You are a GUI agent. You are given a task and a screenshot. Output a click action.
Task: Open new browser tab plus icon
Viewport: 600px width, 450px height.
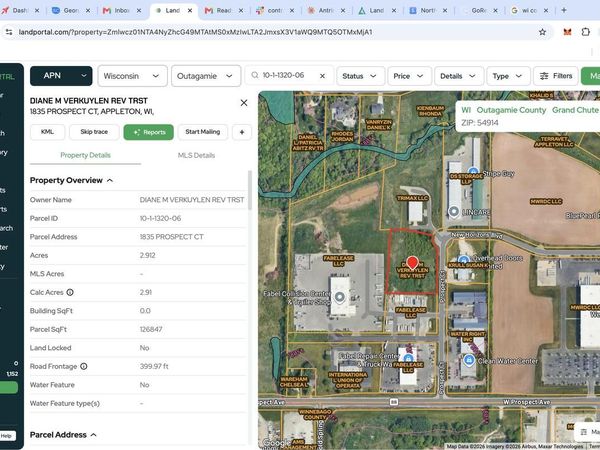point(564,10)
